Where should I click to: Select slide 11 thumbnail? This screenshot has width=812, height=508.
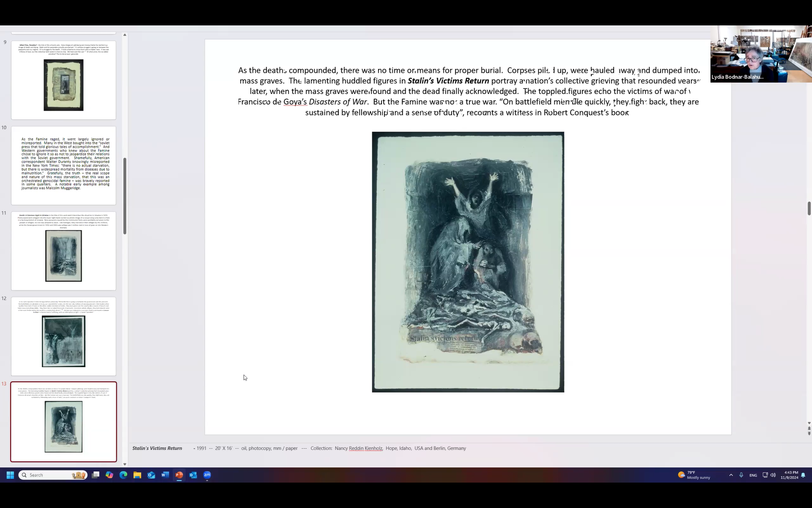(x=63, y=251)
